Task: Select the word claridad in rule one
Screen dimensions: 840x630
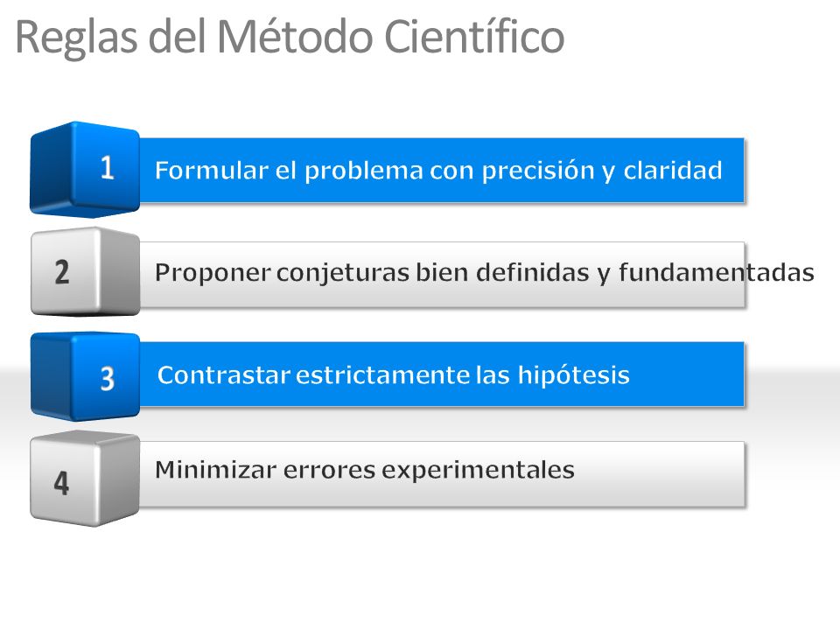Action: (673, 171)
